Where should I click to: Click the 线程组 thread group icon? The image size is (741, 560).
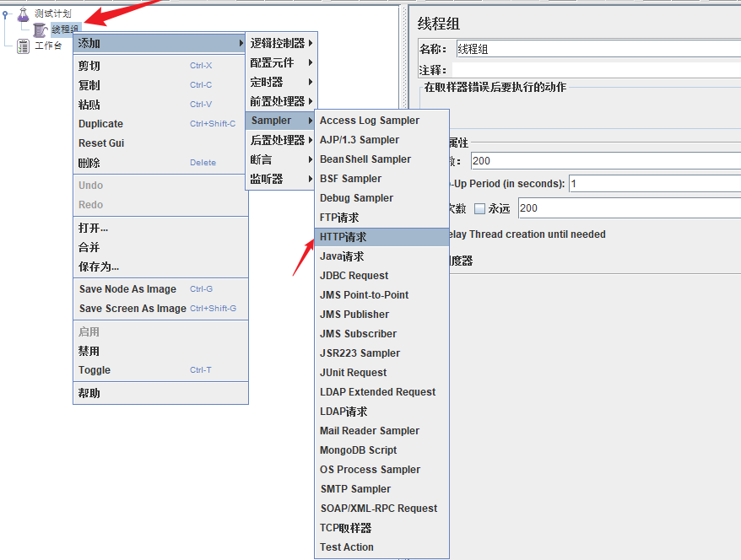[x=40, y=30]
